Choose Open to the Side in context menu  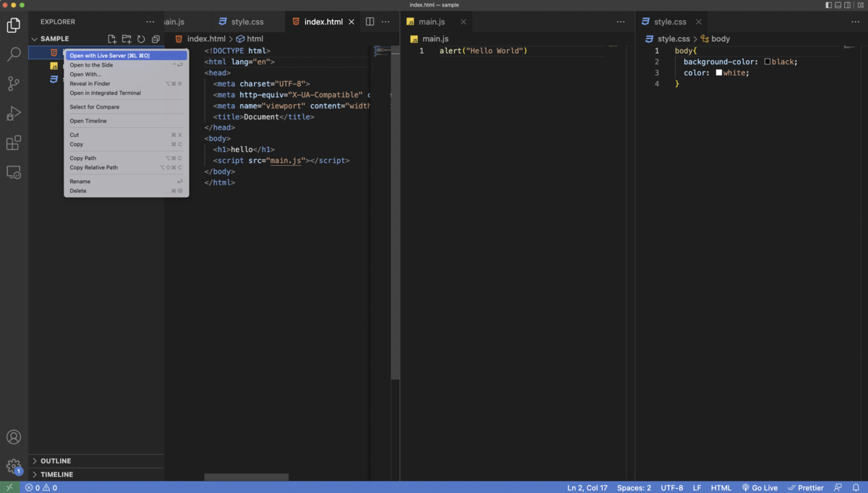tap(127, 65)
